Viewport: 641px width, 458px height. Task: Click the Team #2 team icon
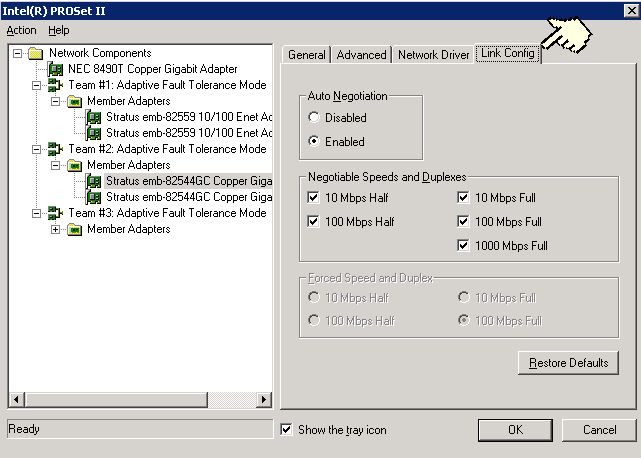(x=55, y=149)
